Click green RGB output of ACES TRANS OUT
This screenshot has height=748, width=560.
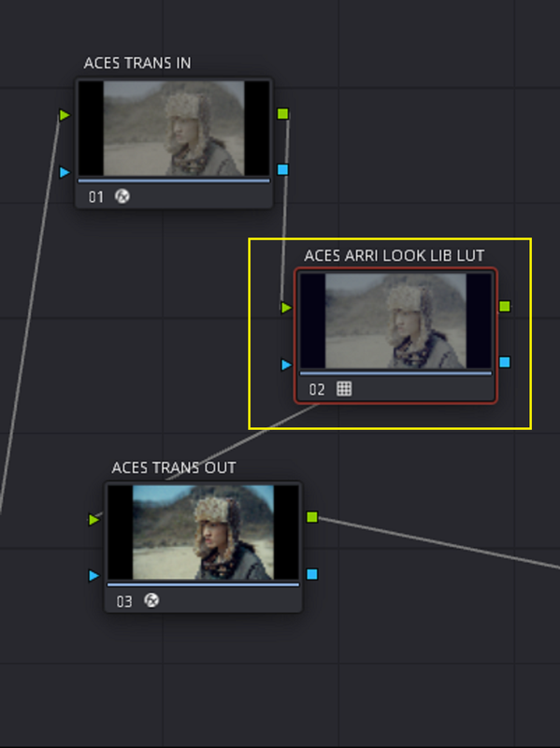point(312,517)
